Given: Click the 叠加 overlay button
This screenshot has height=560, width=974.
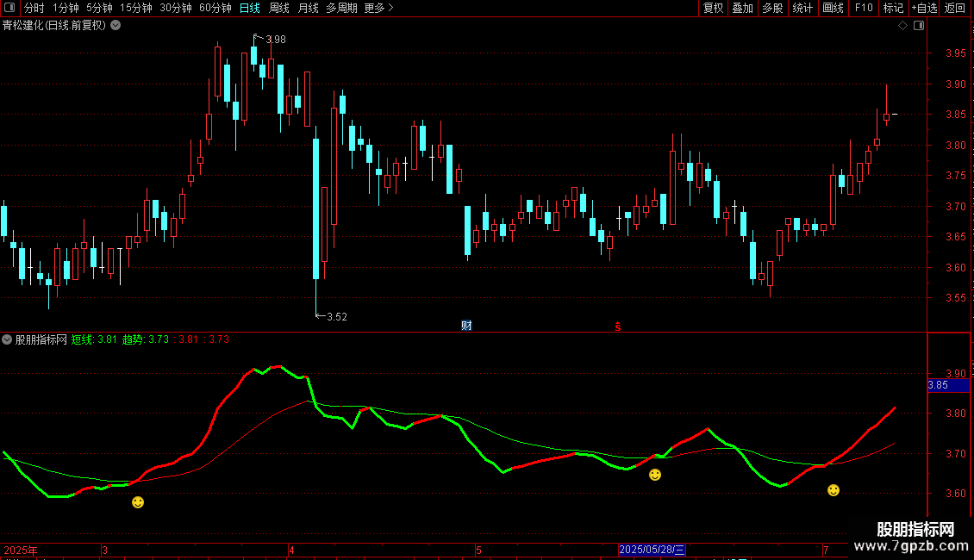Looking at the screenshot, I should [742, 8].
